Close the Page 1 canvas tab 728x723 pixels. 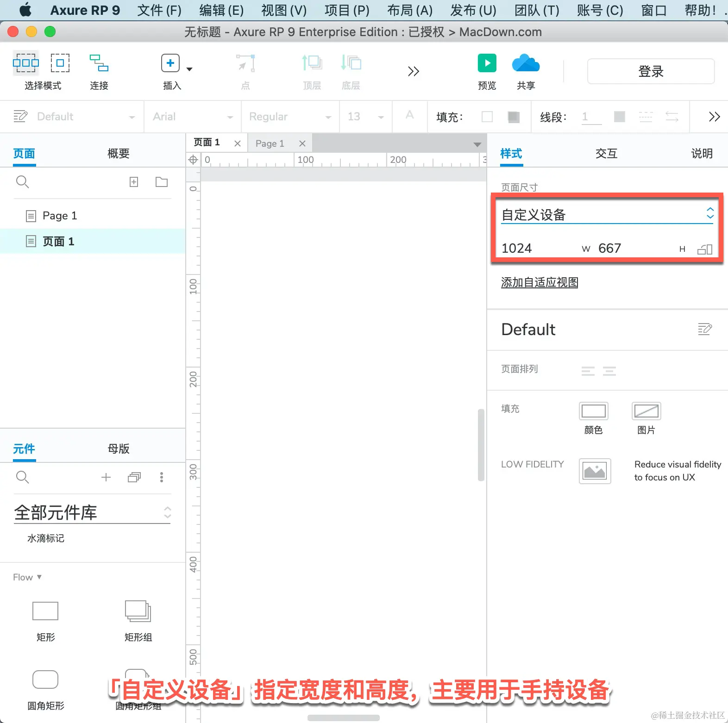pos(302,143)
